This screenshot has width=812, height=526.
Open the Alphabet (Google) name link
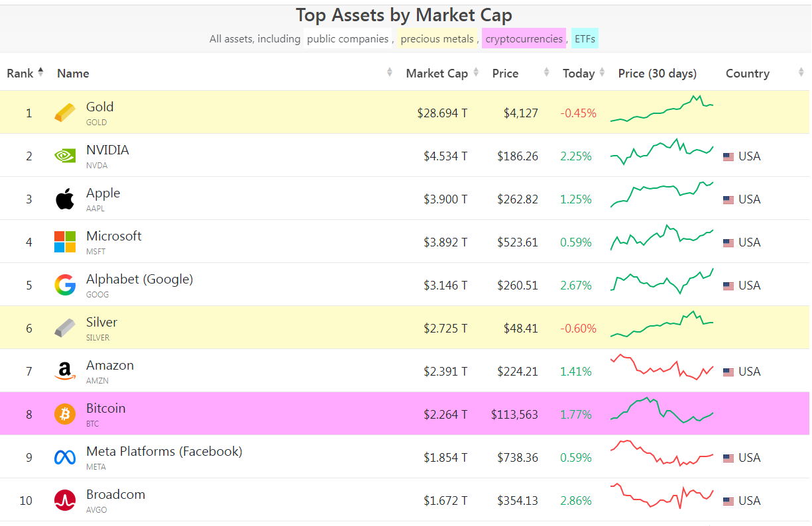139,280
